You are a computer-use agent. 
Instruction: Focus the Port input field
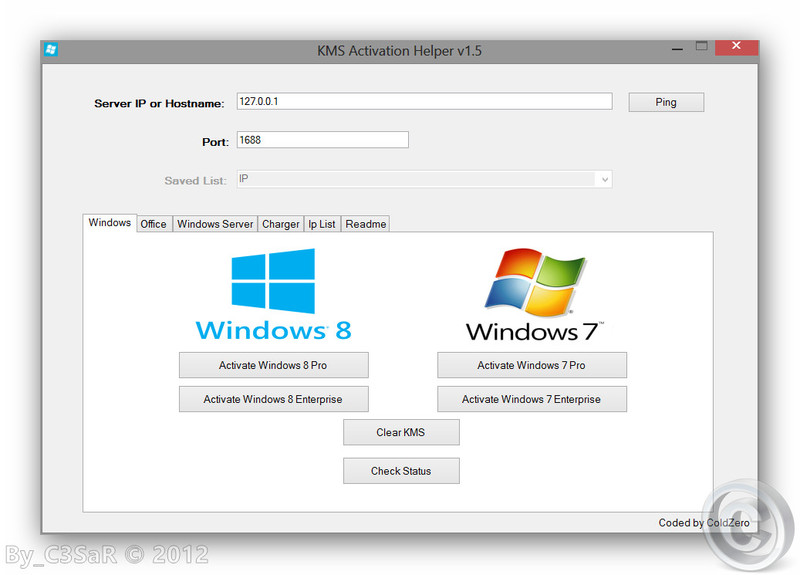point(322,140)
